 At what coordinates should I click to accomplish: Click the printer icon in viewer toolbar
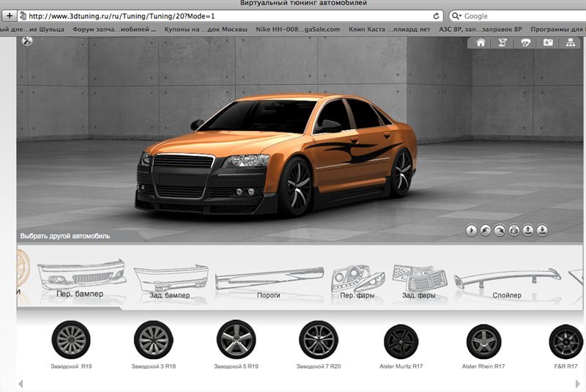click(x=525, y=43)
